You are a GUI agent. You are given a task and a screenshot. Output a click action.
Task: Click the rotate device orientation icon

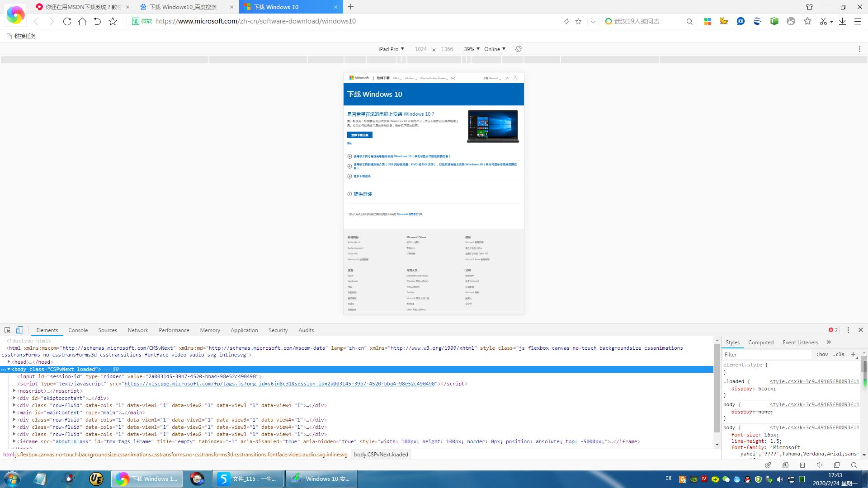pos(519,49)
